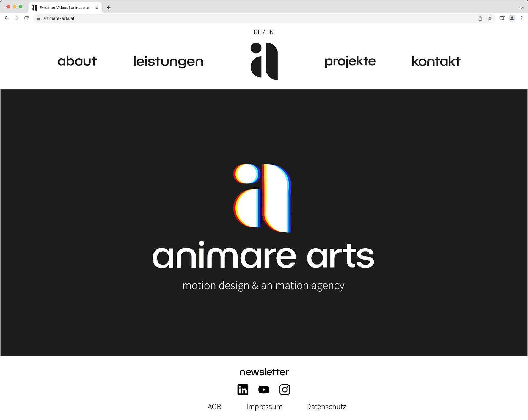Screen dimensions: 528x420
Task: Bookmark page with the star icon
Action: (x=490, y=18)
